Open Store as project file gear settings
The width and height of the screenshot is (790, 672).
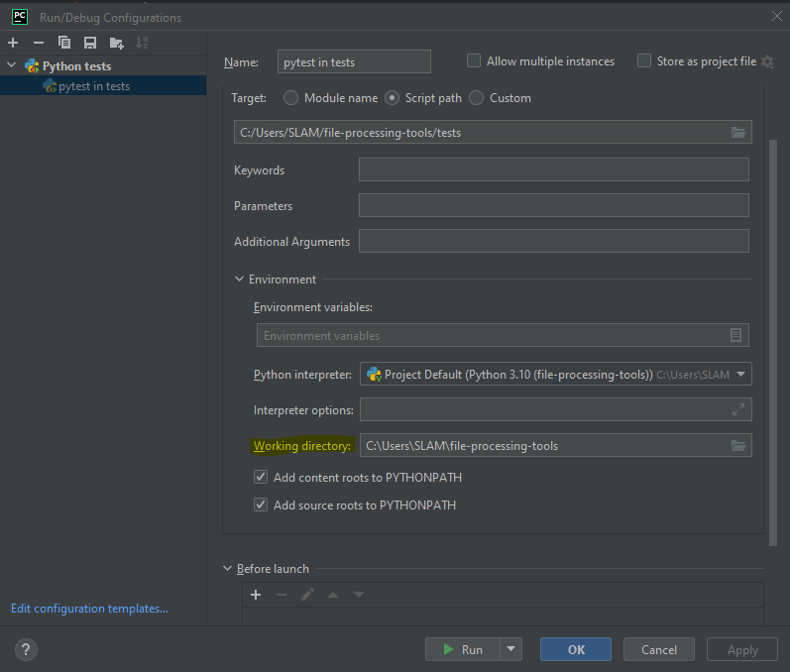(767, 61)
